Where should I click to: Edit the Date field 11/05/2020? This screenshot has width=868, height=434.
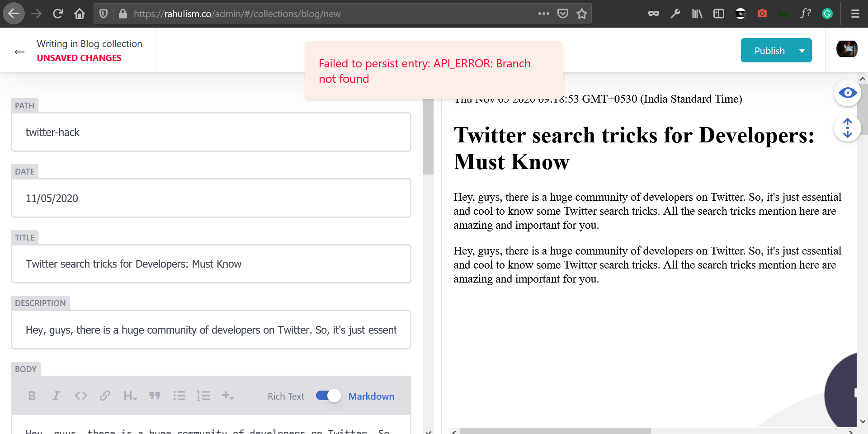pyautogui.click(x=211, y=198)
